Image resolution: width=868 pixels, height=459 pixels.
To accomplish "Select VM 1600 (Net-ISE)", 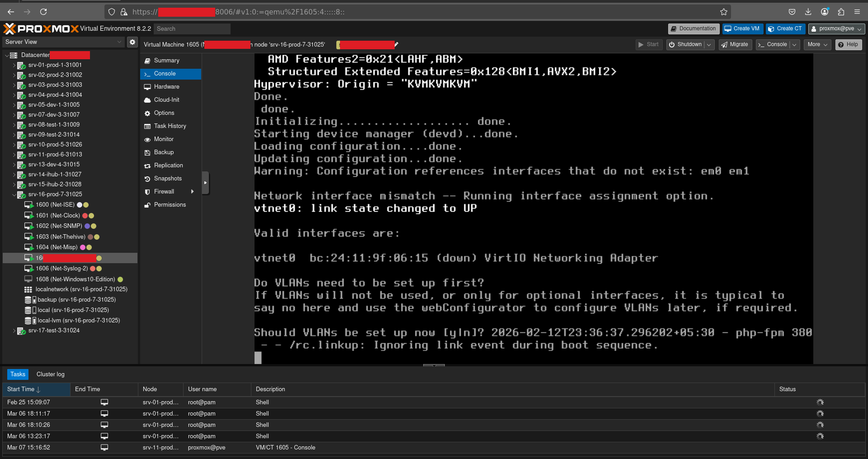I will [x=55, y=205].
